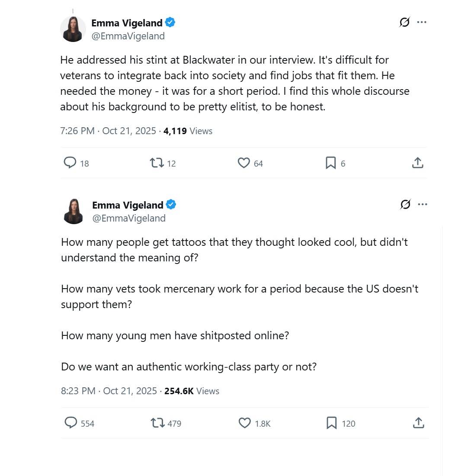471x476 pixels.
Task: Bookmark the Blackwater interview tweet
Action: coord(330,163)
